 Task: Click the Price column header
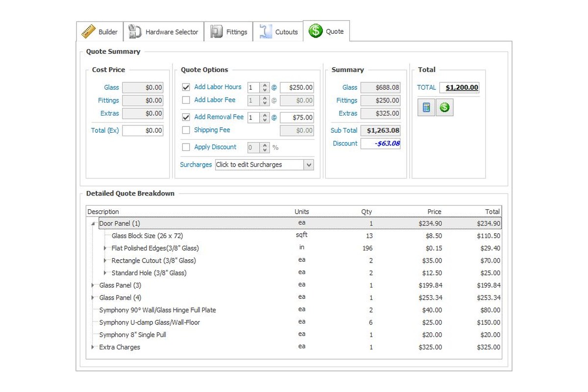434,212
